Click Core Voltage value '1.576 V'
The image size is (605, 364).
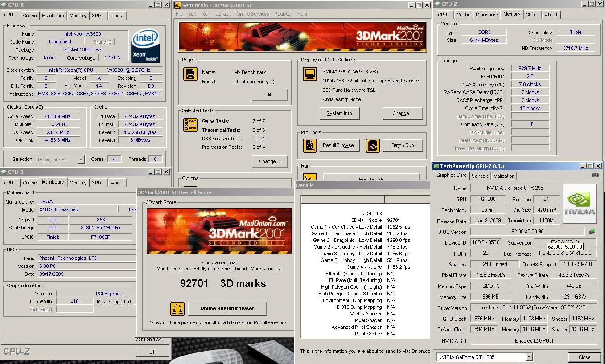[x=113, y=57]
